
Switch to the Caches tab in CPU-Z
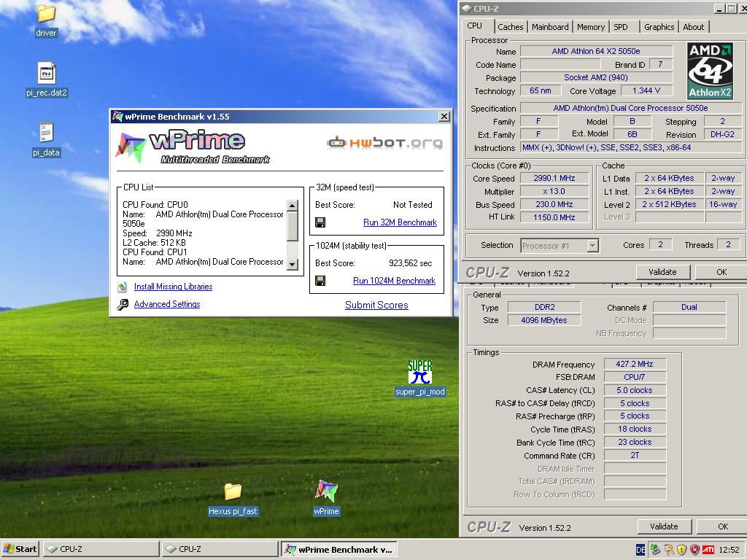(x=510, y=27)
